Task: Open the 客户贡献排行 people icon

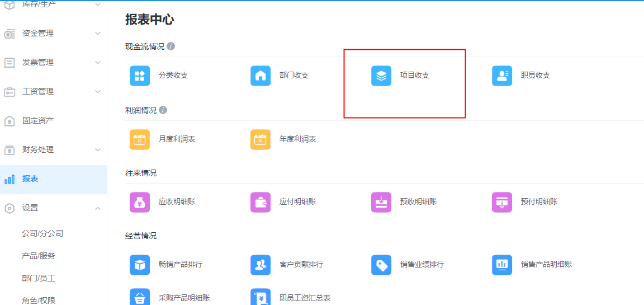Action: pyautogui.click(x=261, y=265)
